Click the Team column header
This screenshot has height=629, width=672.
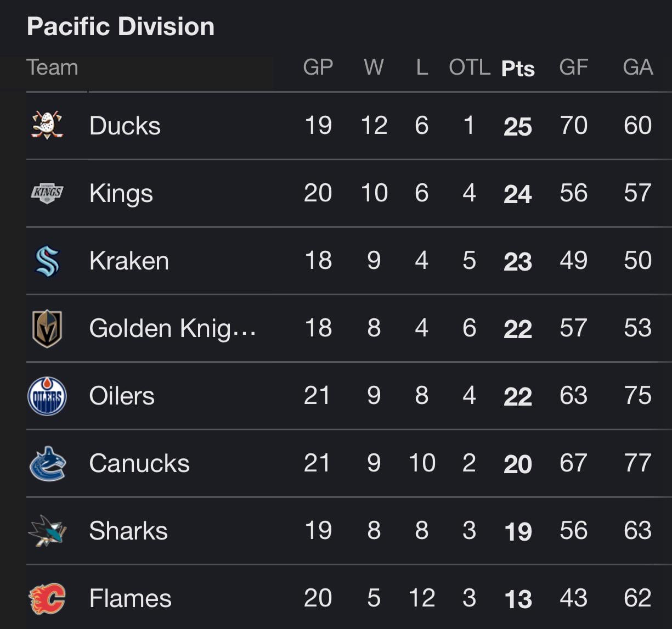coord(53,68)
